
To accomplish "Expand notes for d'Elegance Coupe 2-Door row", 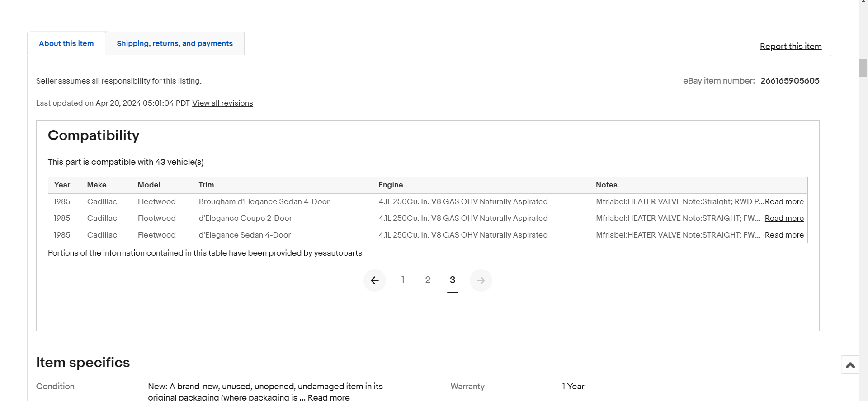I will click(784, 218).
